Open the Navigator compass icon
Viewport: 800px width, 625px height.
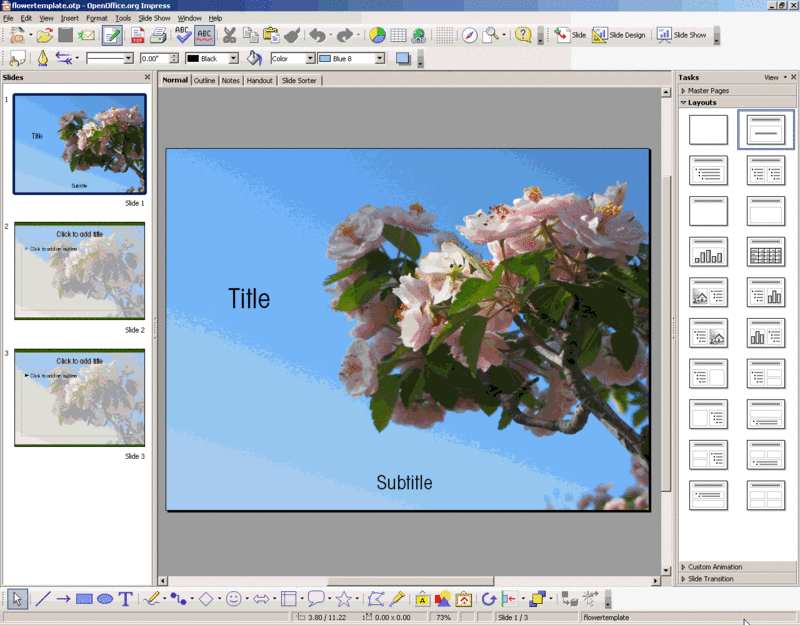(x=469, y=35)
